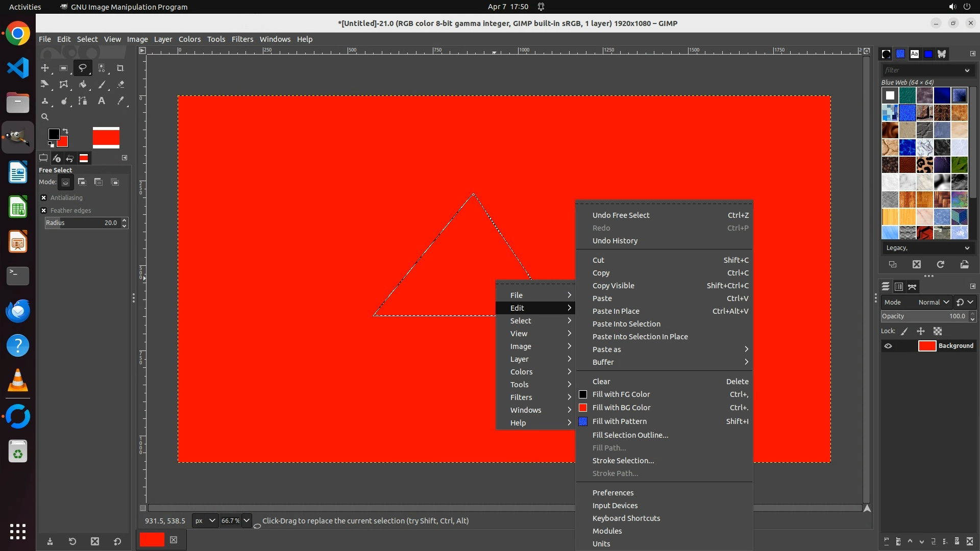Choose Fill with Pattern menu entry
This screenshot has height=551, width=980.
(619, 421)
